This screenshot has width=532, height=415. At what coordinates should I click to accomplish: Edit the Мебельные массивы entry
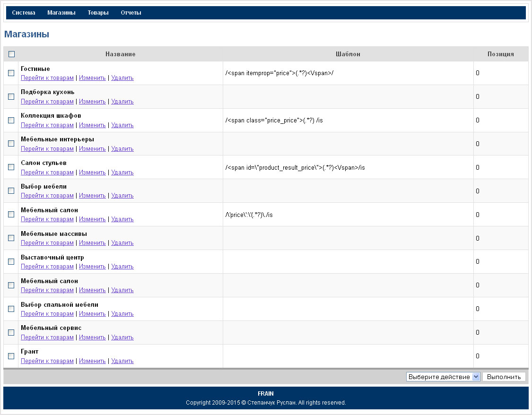coord(92,243)
